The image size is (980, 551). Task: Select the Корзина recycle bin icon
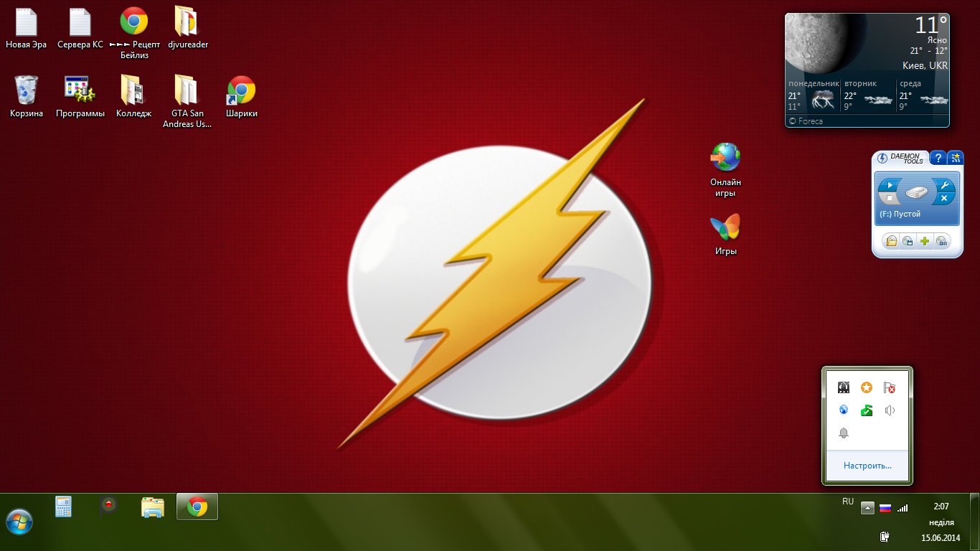[x=27, y=98]
